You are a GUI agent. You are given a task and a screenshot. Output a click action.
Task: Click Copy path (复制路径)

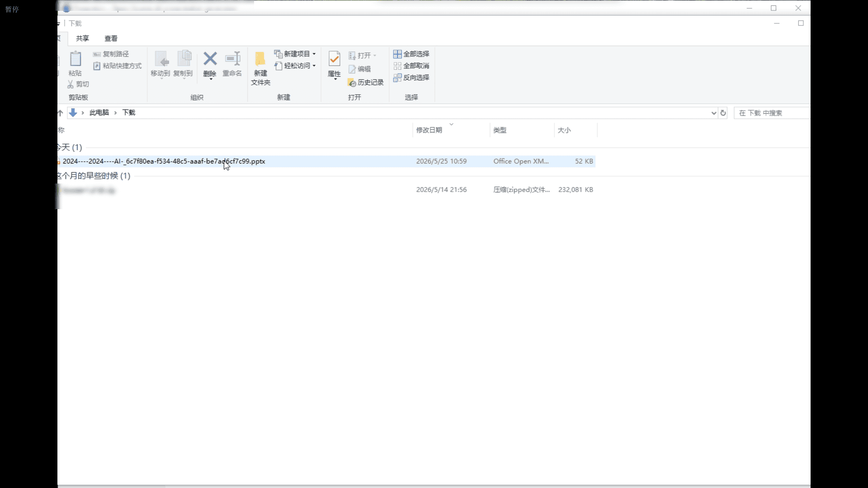click(111, 54)
